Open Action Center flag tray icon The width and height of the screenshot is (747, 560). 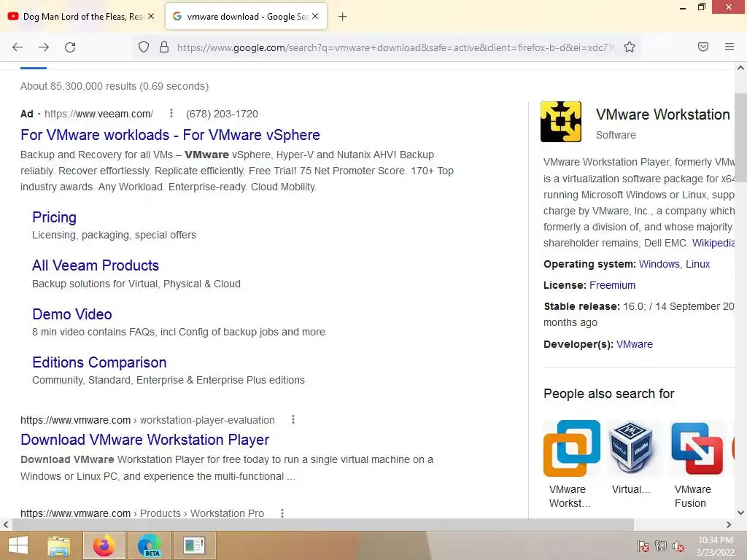pos(643,546)
